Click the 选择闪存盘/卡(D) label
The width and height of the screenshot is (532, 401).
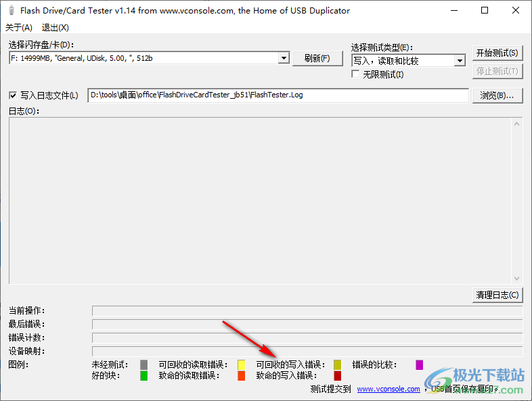coord(41,45)
